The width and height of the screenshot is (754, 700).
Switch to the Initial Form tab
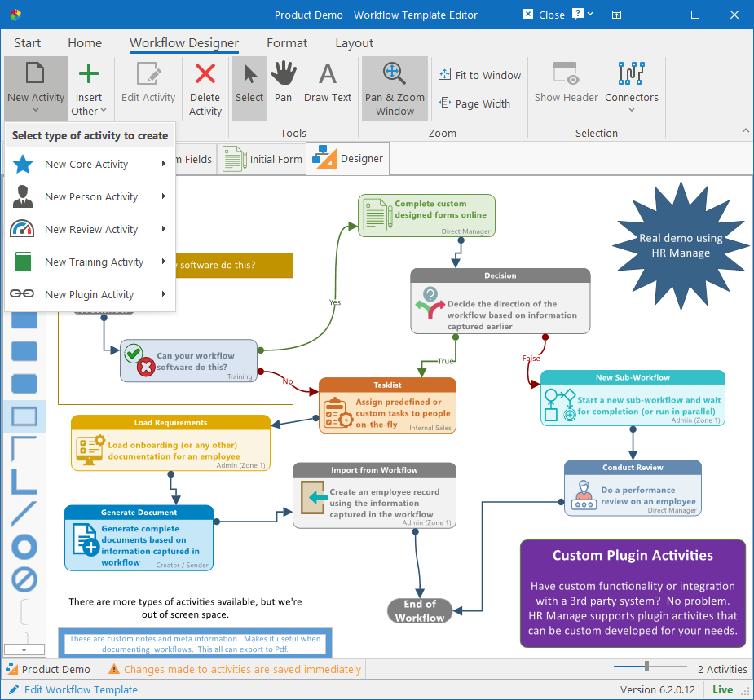pyautogui.click(x=262, y=159)
